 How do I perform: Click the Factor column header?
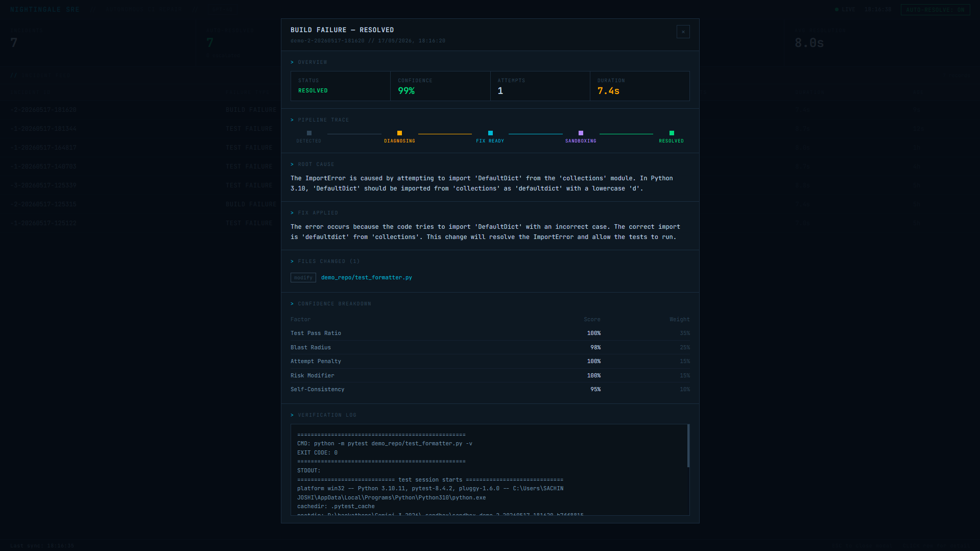(300, 320)
